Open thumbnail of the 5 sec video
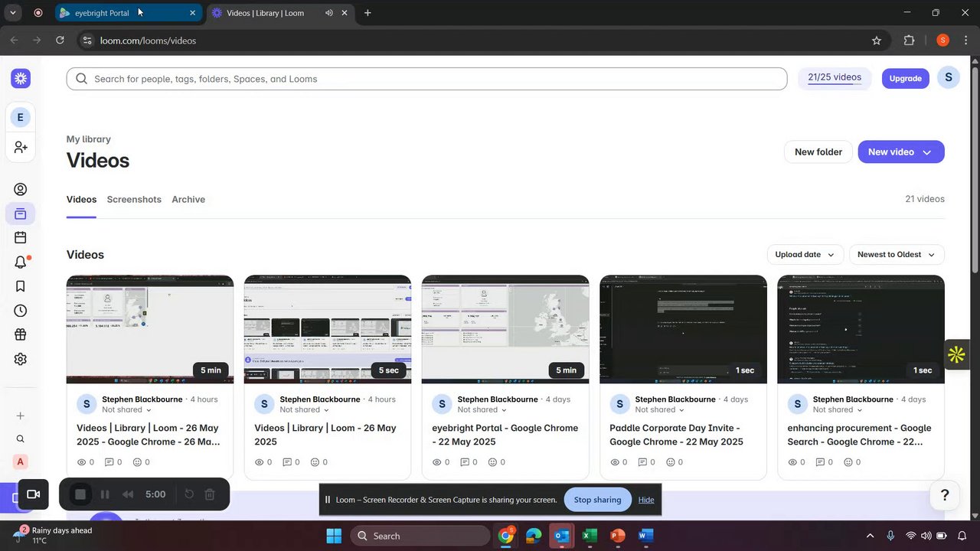The width and height of the screenshot is (980, 551). pos(328,329)
